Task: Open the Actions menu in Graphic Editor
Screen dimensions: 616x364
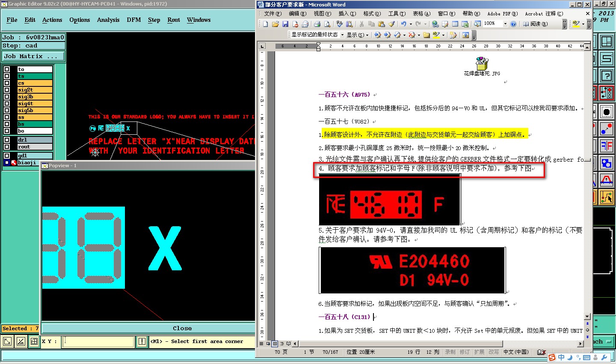Action: tap(52, 20)
